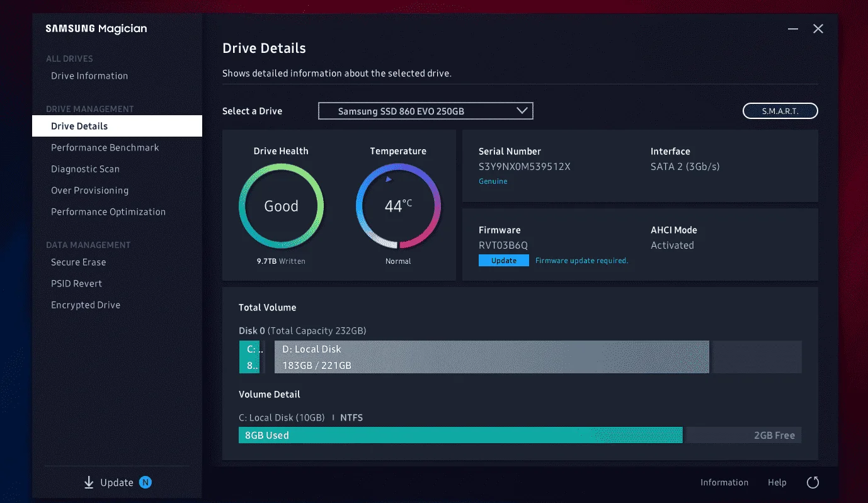Open Drive Information in the sidebar
Screen dimensions: 868x503
coord(89,76)
